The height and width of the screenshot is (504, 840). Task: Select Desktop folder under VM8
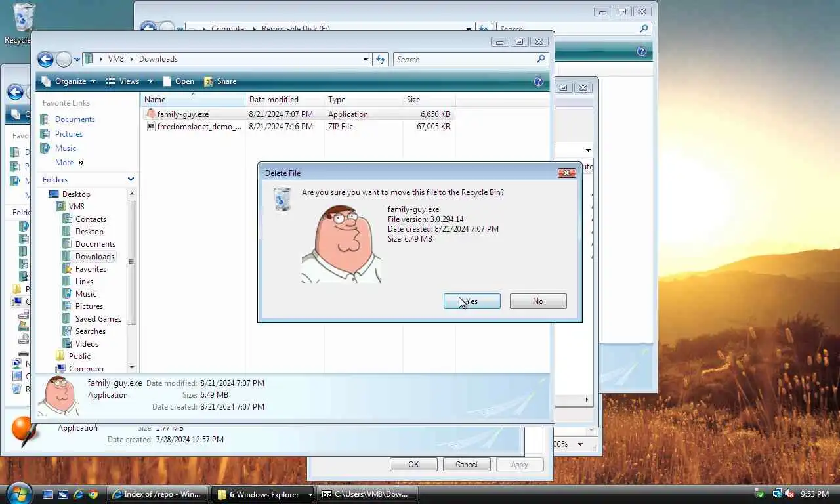coord(89,232)
